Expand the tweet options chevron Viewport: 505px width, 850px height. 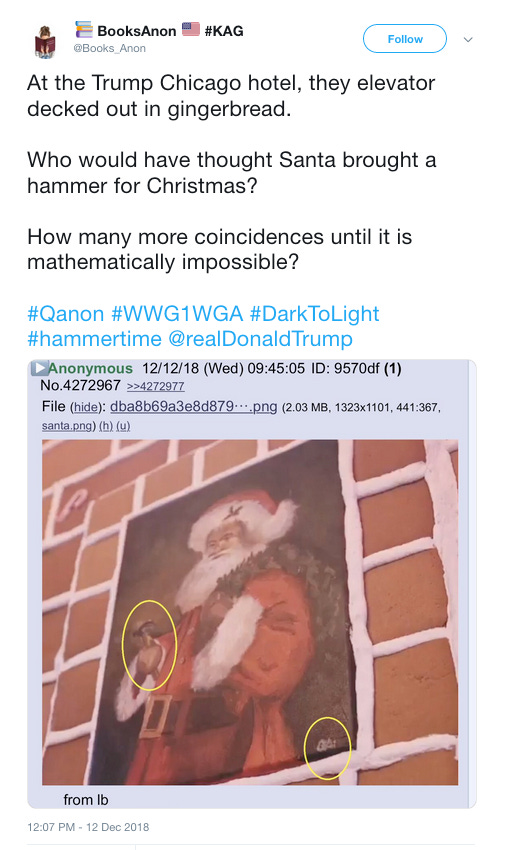click(468, 40)
